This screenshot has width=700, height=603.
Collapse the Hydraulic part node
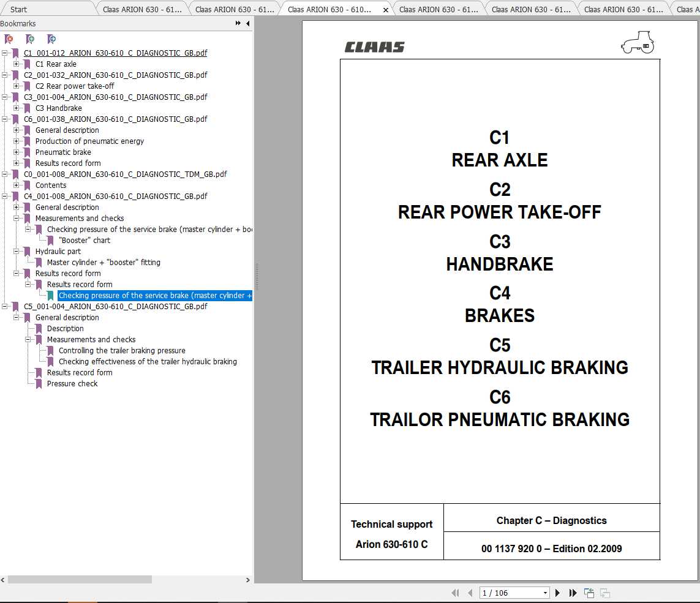16,251
